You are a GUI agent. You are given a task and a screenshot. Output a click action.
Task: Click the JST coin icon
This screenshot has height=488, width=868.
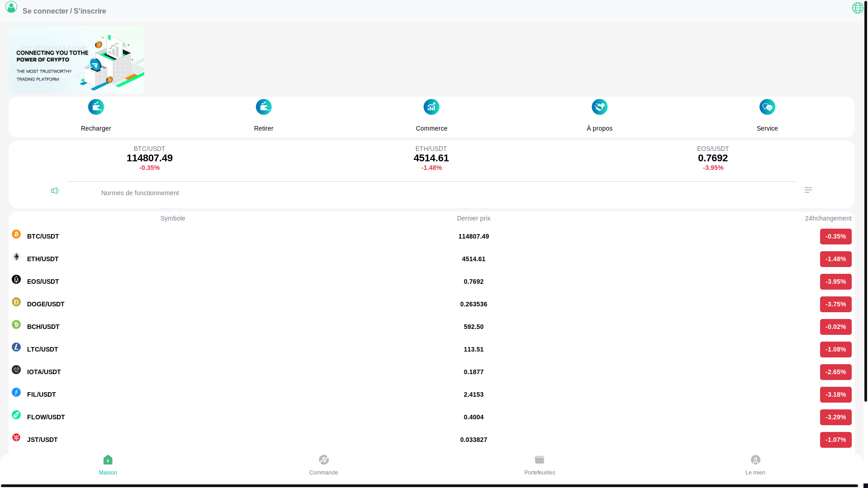(x=16, y=437)
